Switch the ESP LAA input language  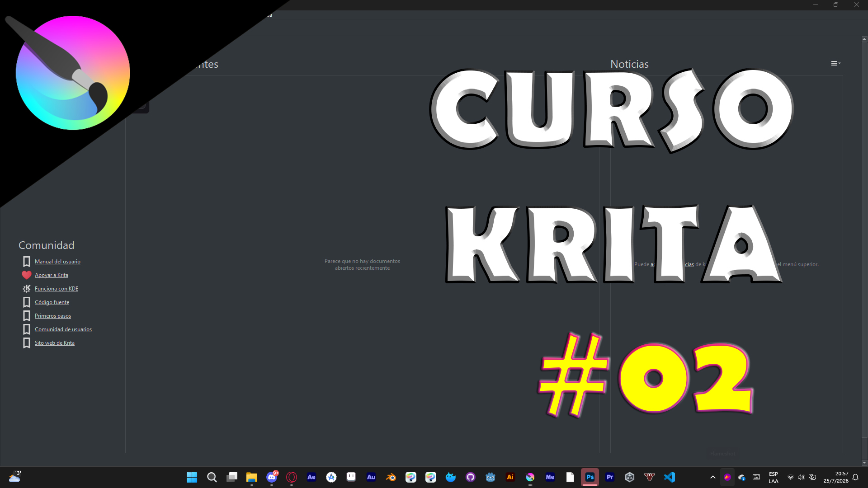tap(774, 478)
